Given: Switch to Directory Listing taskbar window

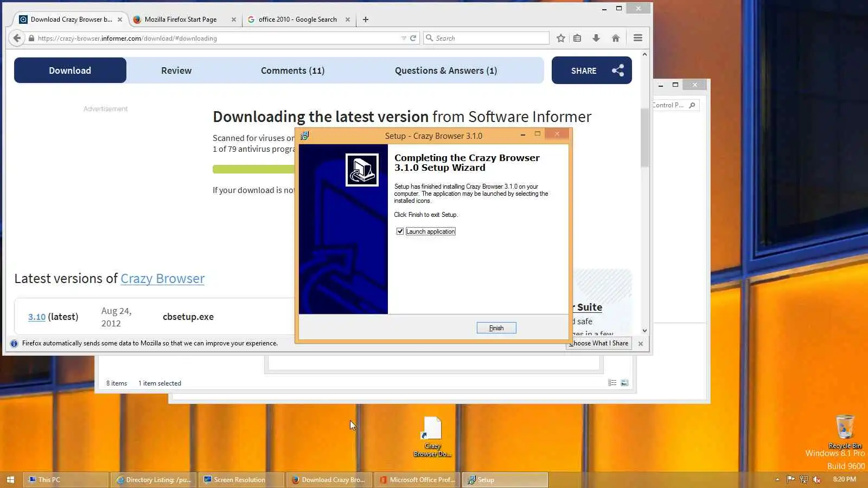Looking at the screenshot, I should [154, 480].
